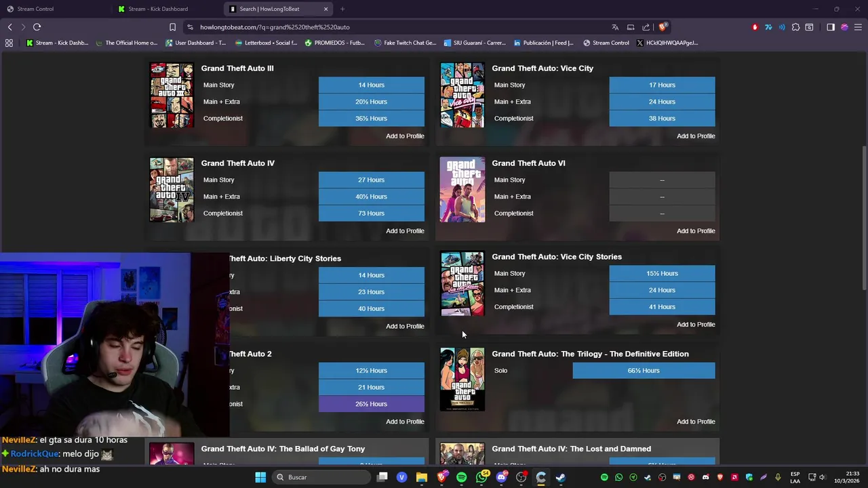The height and width of the screenshot is (488, 868).
Task: Add Grand Theft Auto III to profile
Action: 405,136
